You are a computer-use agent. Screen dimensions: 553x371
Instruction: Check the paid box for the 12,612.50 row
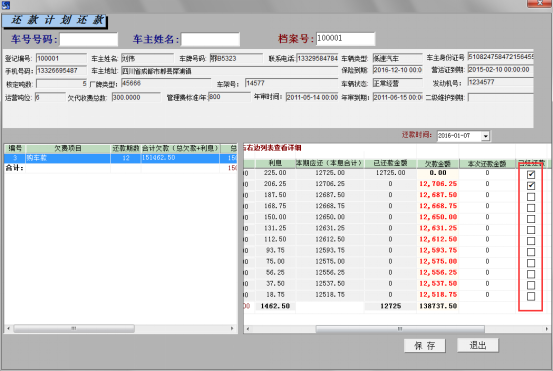[531, 241]
